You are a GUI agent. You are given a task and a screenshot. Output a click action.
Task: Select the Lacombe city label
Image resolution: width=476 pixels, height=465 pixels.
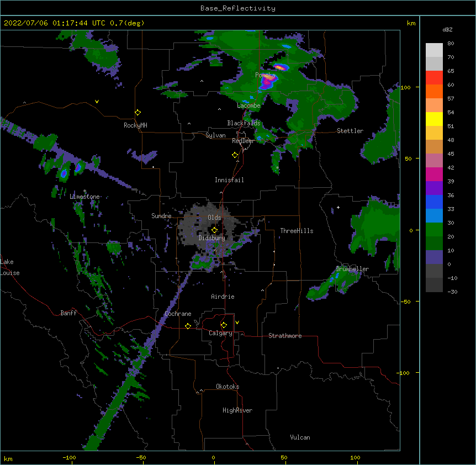click(x=248, y=105)
